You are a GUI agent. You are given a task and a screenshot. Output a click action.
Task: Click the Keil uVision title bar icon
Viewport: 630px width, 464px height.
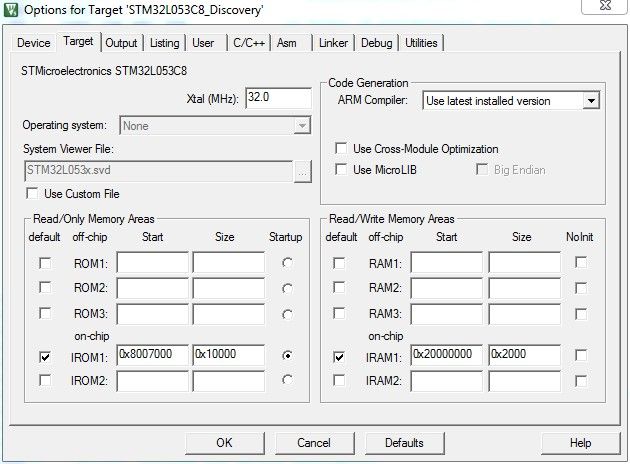pos(10,10)
